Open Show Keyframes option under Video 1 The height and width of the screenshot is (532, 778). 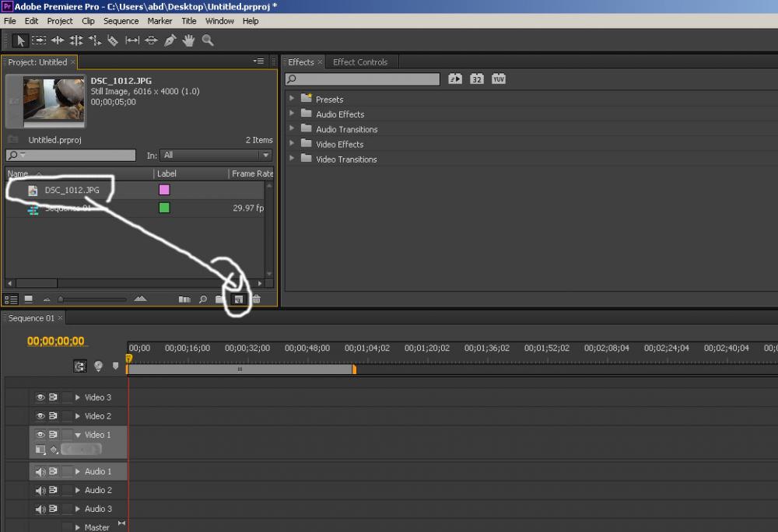54,450
